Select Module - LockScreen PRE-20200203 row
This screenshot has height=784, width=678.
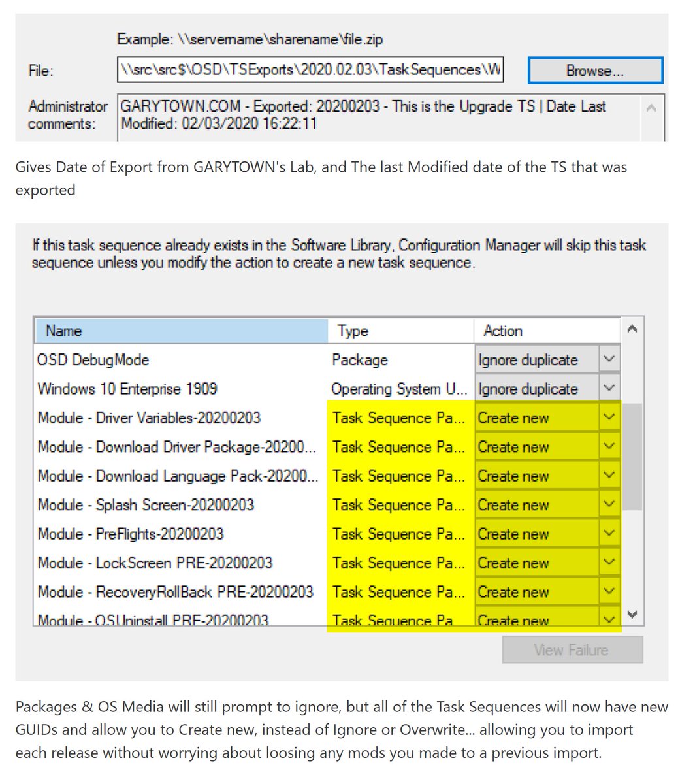[327, 563]
